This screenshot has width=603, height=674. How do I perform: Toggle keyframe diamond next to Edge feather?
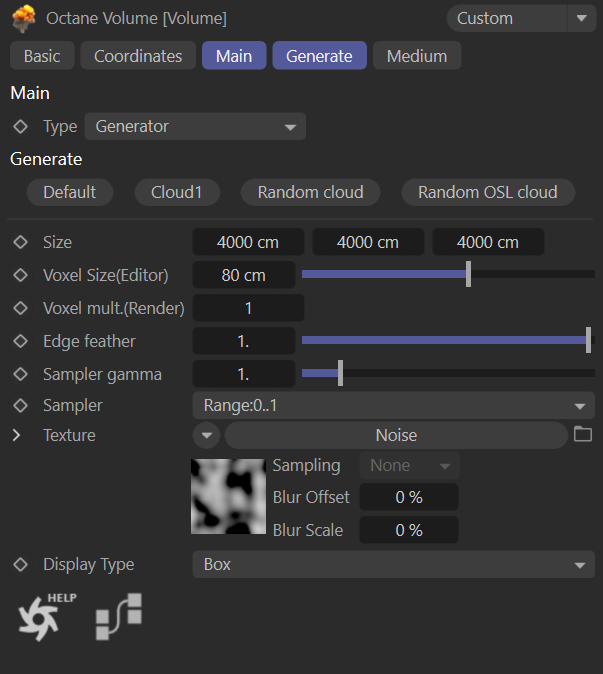tap(20, 341)
